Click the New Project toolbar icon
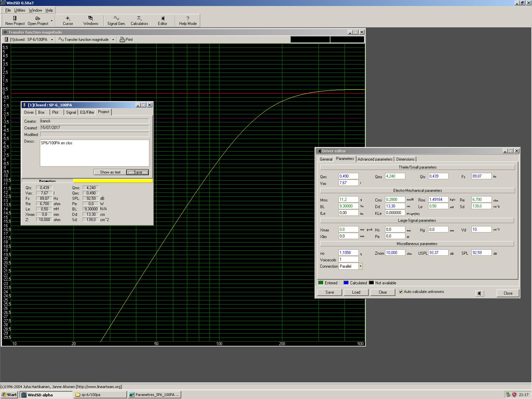Screen dimensions: 532x399 coord(15,20)
